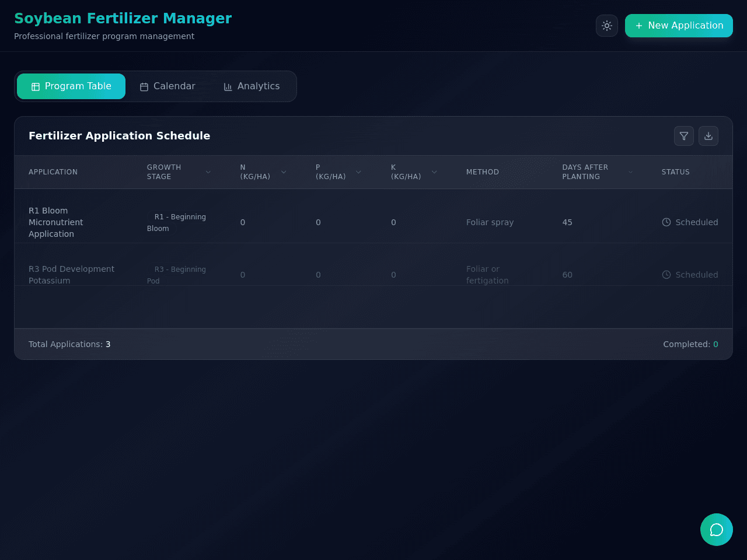The width and height of the screenshot is (747, 560).
Task: Expand the P (kg/ha) column chevron
Action: [x=358, y=172]
